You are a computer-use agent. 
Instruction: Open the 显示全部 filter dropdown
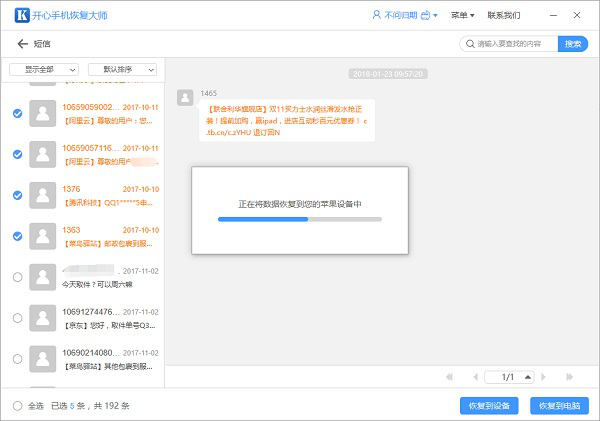(44, 69)
